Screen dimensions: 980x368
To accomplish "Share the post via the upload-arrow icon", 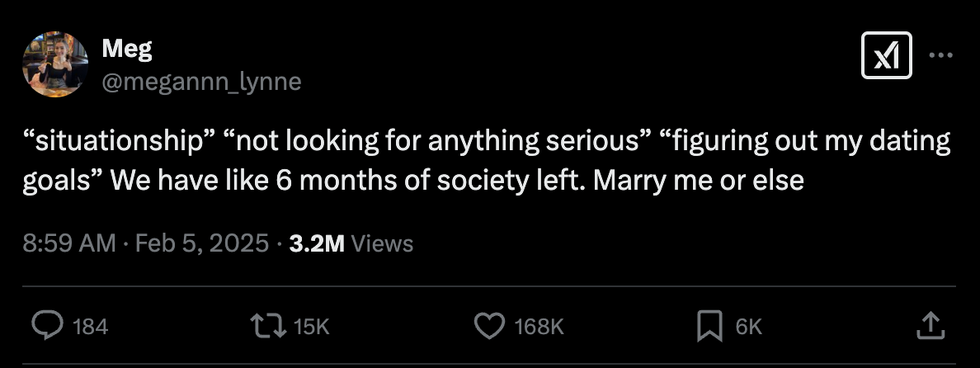I will (x=929, y=326).
